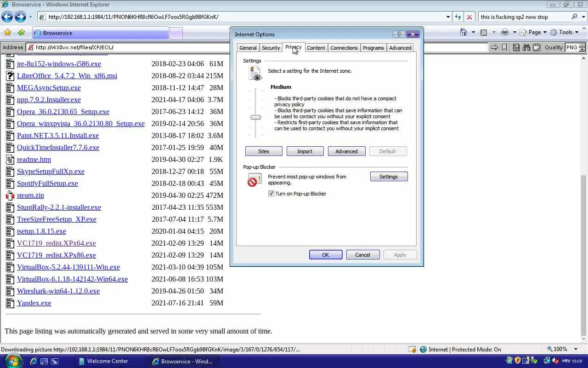
Task: Open the recent pages dropdown beside Forward
Action: [x=30, y=17]
